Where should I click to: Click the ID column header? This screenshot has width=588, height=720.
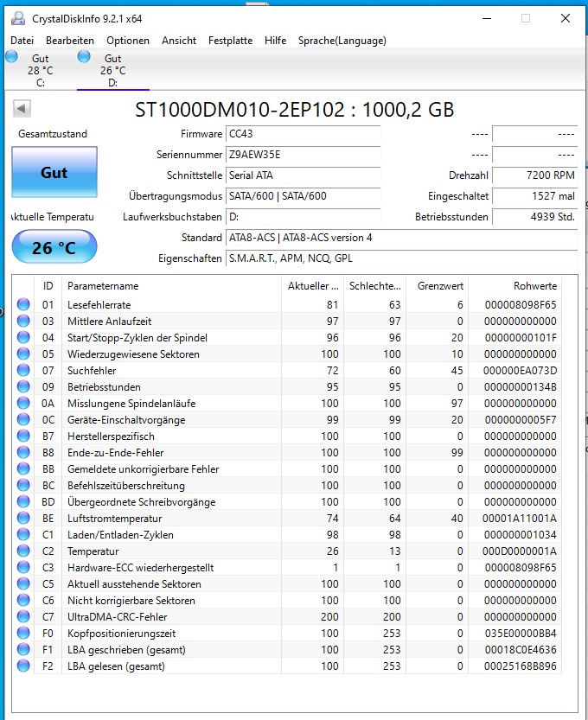[48, 286]
